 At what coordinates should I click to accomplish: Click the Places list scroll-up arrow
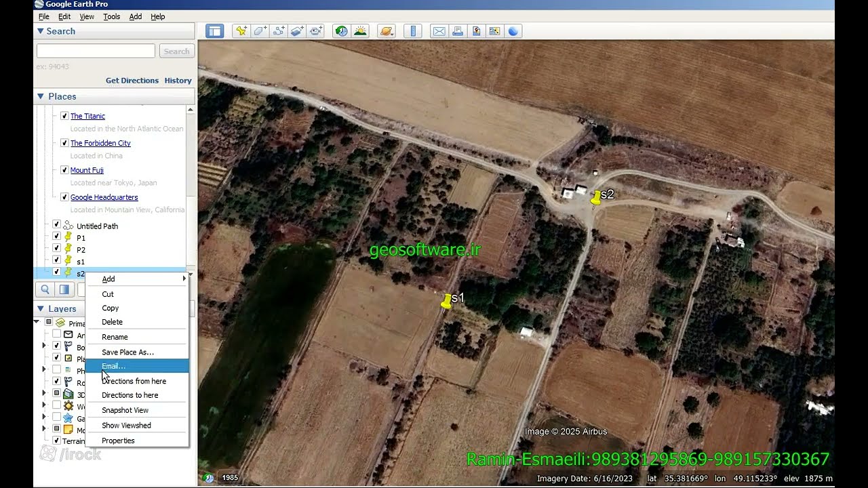191,110
